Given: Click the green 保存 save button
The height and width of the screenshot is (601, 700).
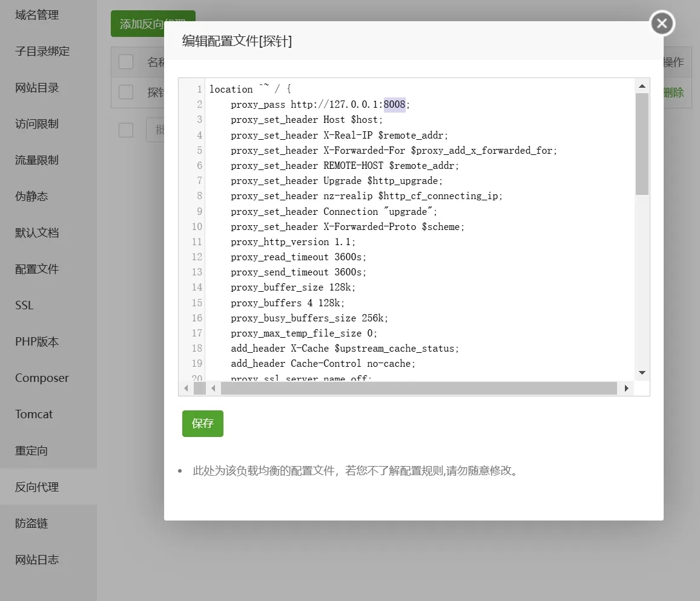Looking at the screenshot, I should [x=202, y=424].
